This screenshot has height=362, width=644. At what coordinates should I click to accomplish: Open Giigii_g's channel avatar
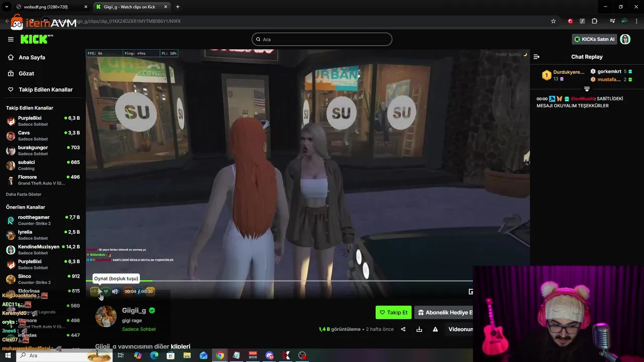click(106, 317)
